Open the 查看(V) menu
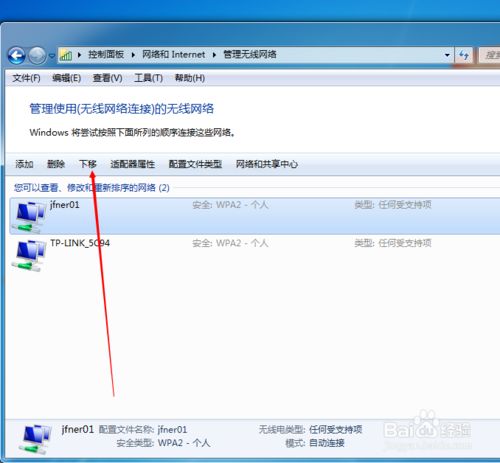Screen dimensions: 500x463 click(107, 78)
